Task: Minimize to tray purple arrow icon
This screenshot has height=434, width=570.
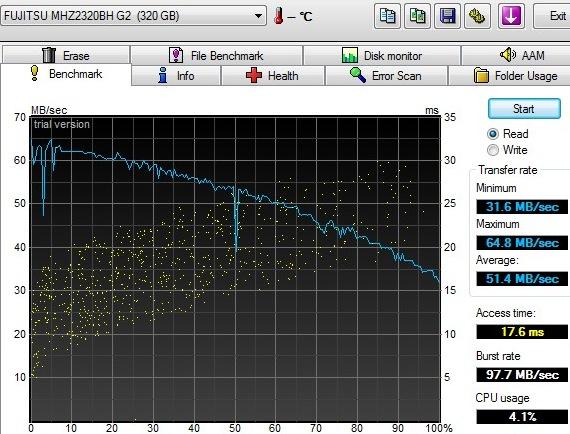Action: (x=511, y=16)
